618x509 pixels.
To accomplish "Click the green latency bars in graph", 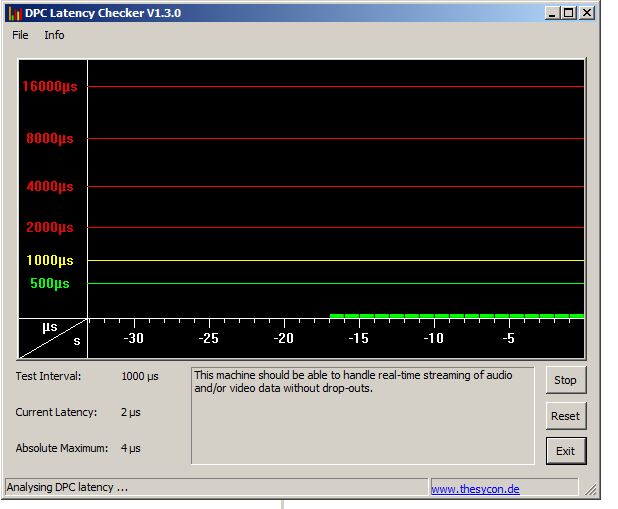I will [457, 316].
